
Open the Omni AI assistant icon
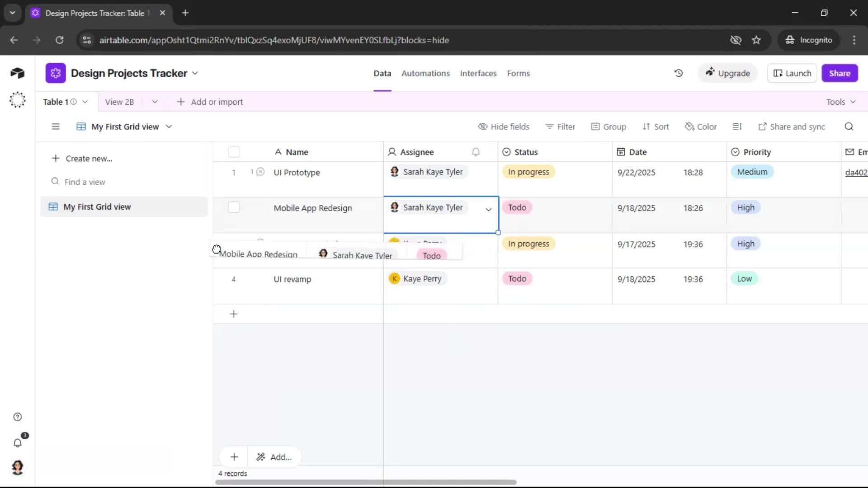click(17, 100)
